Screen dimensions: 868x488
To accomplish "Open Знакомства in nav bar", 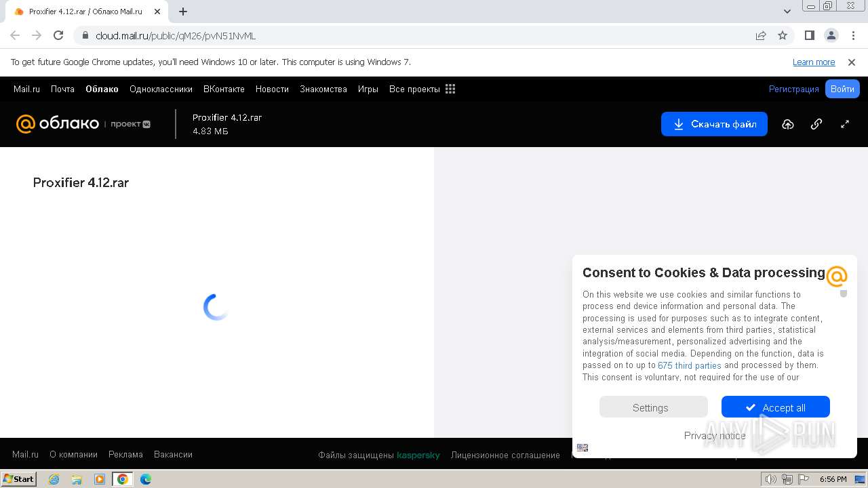I will click(323, 89).
